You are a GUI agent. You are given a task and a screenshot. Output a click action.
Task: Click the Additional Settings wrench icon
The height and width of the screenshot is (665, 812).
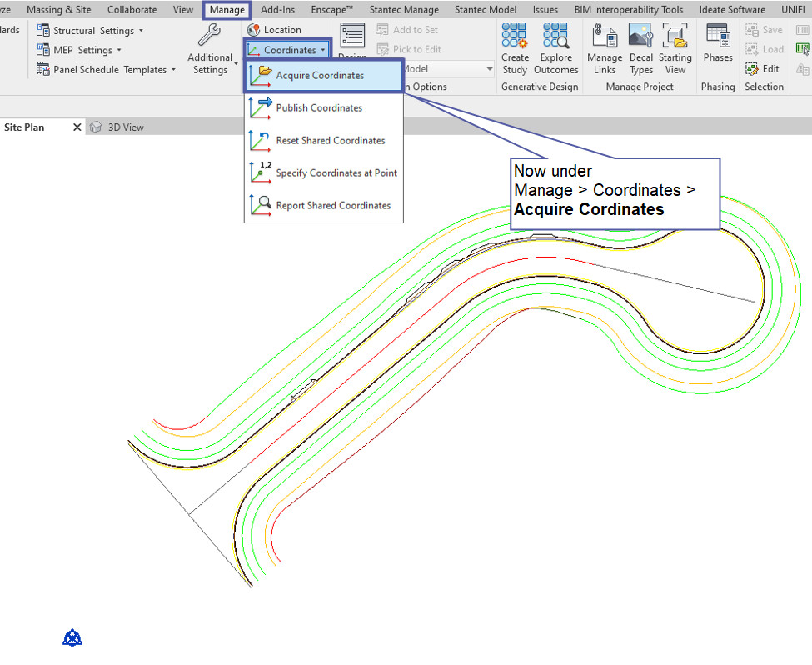tap(209, 36)
